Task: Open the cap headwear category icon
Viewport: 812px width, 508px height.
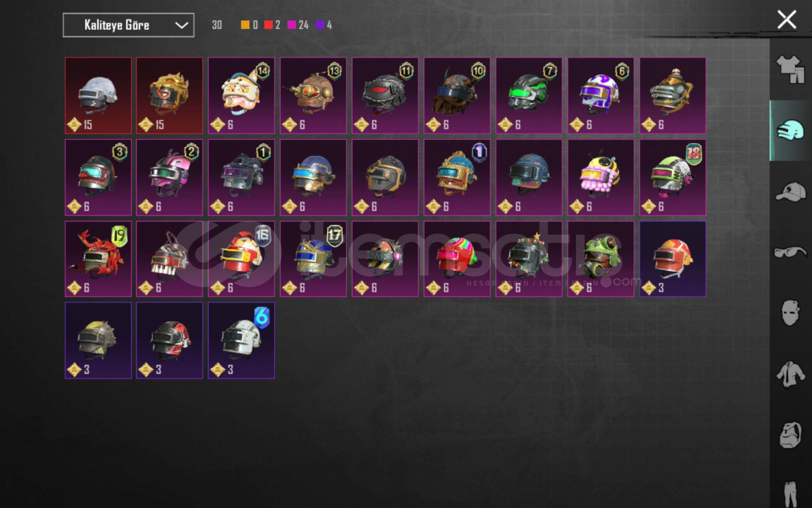Action: point(790,192)
